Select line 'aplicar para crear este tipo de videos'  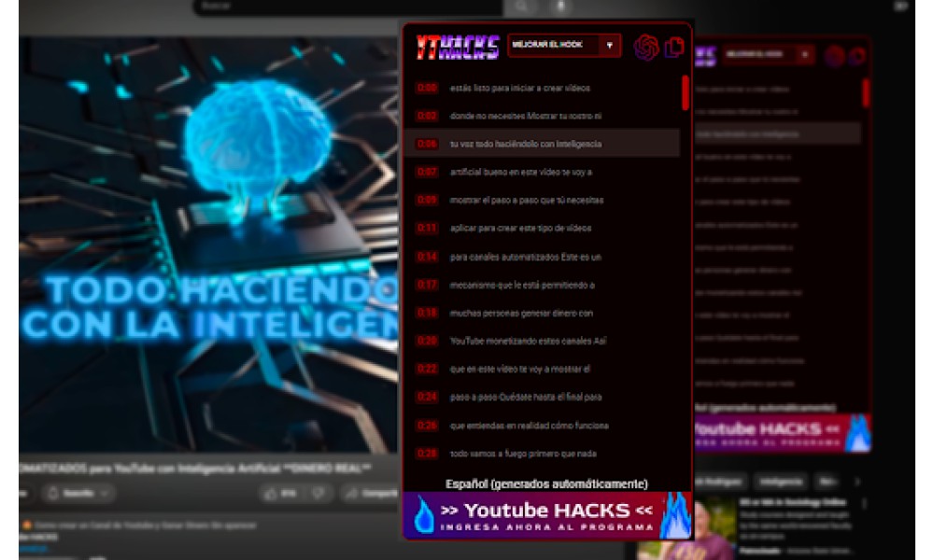[520, 228]
